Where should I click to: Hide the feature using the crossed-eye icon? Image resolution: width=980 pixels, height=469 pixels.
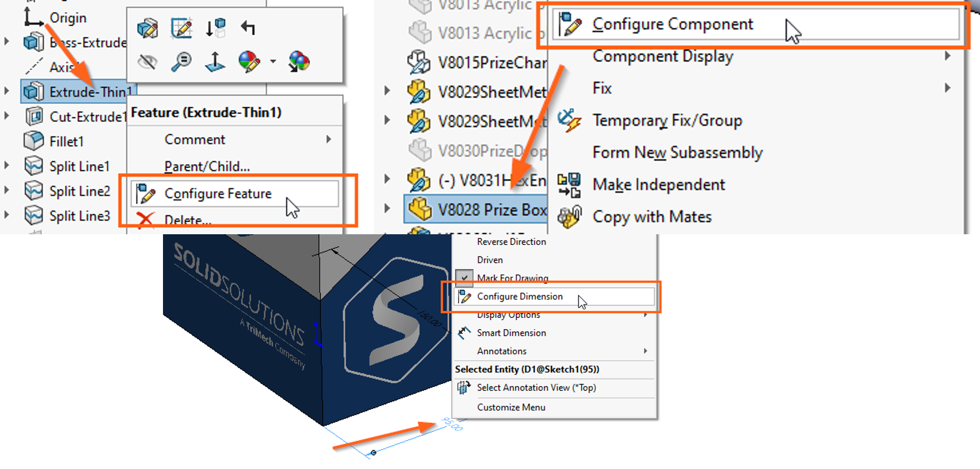pos(147,62)
